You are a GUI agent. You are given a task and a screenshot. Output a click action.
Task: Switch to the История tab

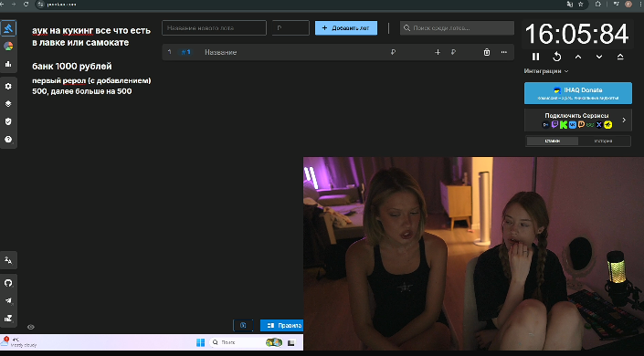click(x=603, y=141)
